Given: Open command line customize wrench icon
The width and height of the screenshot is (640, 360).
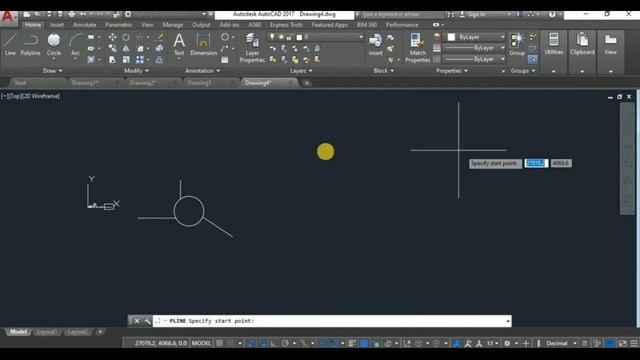Looking at the screenshot, I should (x=147, y=321).
